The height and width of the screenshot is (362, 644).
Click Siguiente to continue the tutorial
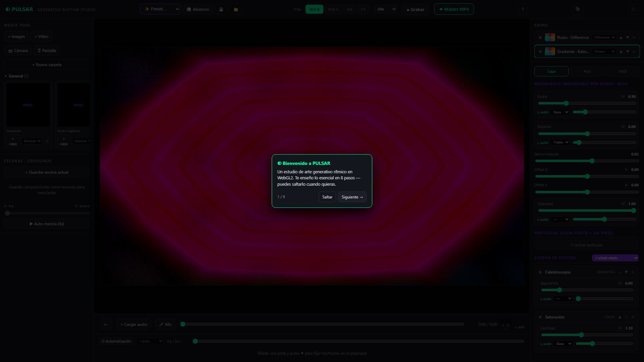(352, 197)
